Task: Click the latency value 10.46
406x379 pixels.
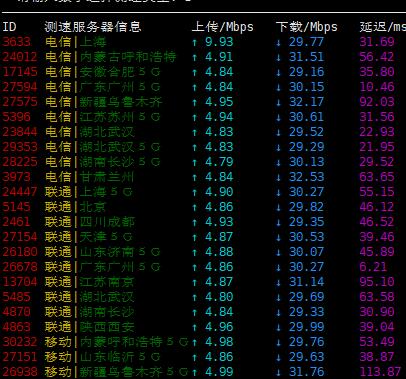Action: click(377, 87)
